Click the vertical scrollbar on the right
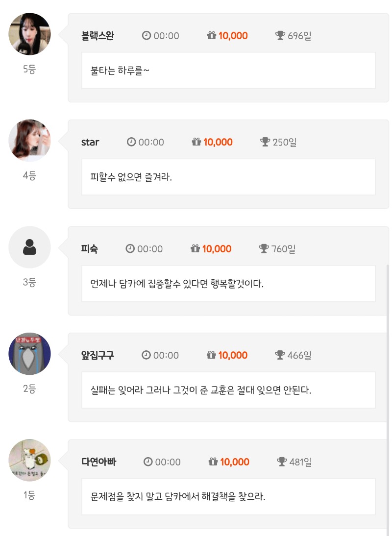392x536 pixels. (387, 392)
